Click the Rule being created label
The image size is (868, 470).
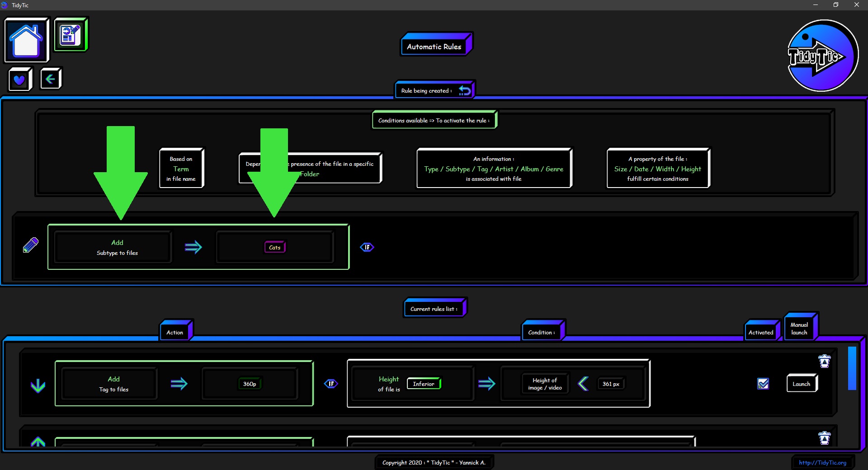(x=426, y=90)
